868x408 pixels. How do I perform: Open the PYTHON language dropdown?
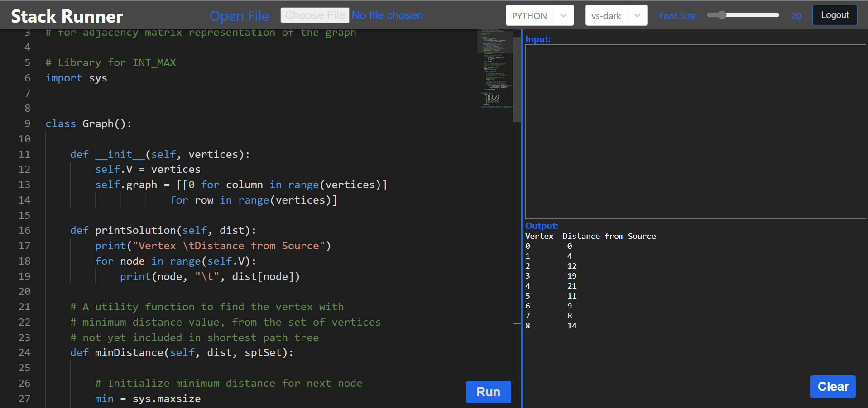[x=540, y=15]
